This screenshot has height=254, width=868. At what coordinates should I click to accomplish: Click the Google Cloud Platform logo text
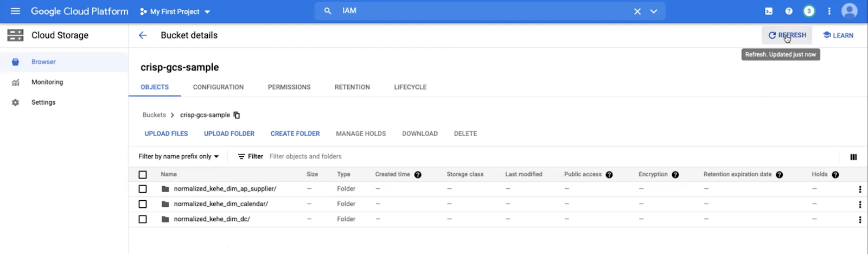80,11
